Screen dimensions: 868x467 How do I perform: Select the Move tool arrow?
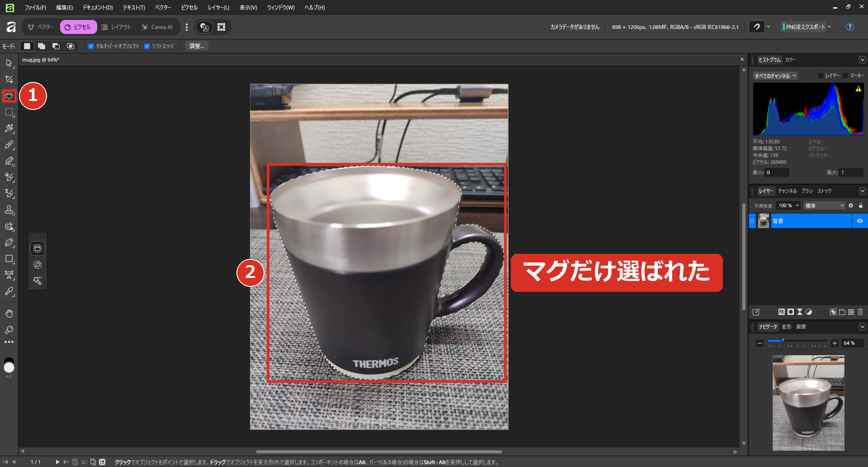[9, 63]
